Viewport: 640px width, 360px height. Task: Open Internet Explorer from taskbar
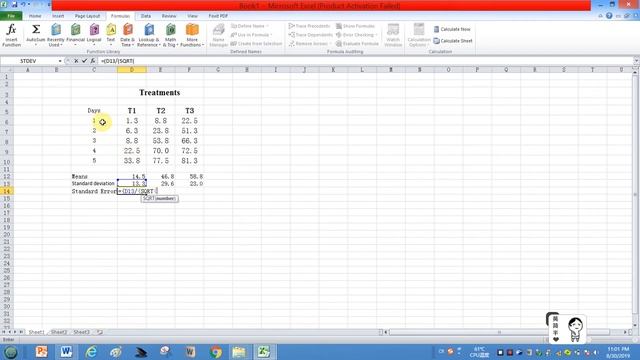pos(91,352)
